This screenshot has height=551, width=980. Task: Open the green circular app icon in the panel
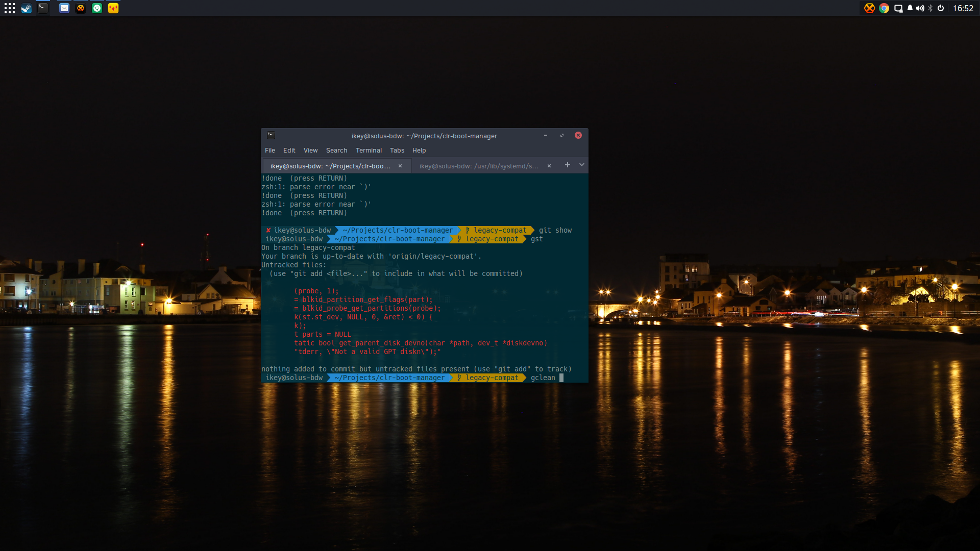pyautogui.click(x=97, y=8)
